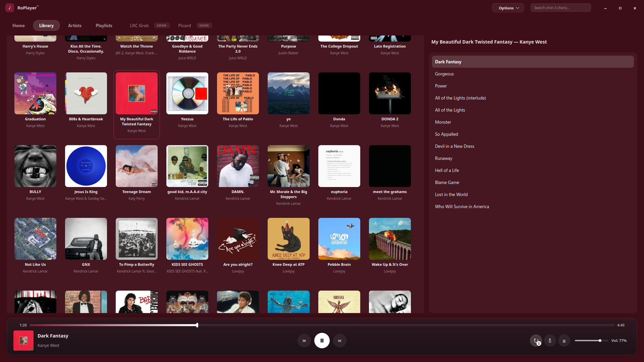
Task: Play the track So Appalled
Action: click(533, 134)
